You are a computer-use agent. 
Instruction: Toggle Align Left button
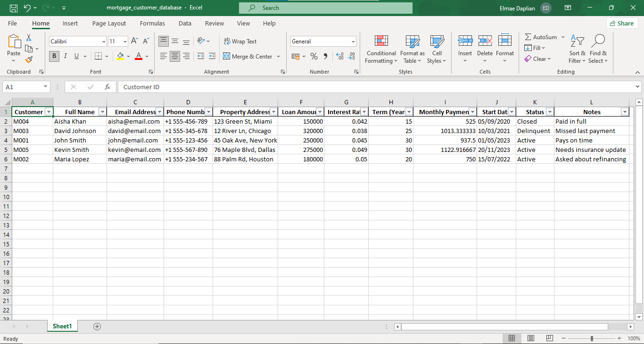(164, 56)
